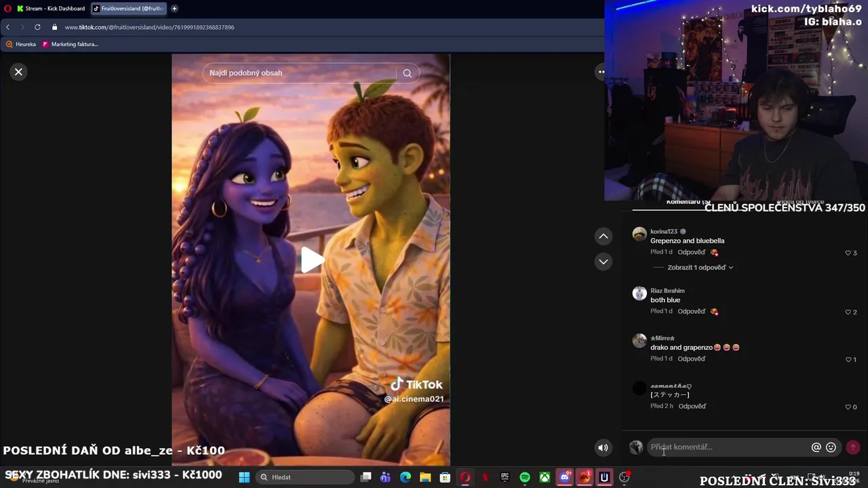Open the EA app from taskbar

[585, 477]
